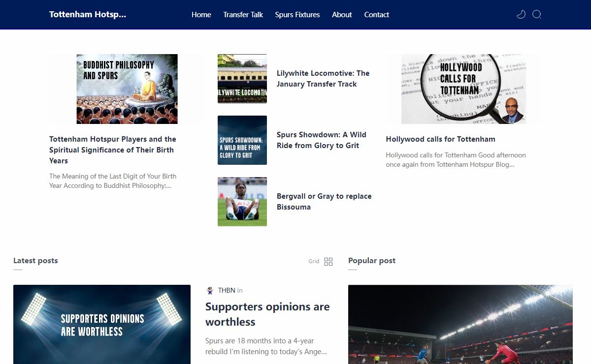Viewport: 591px width, 364px height.
Task: Toggle dark mode moon icon
Action: [521, 15]
